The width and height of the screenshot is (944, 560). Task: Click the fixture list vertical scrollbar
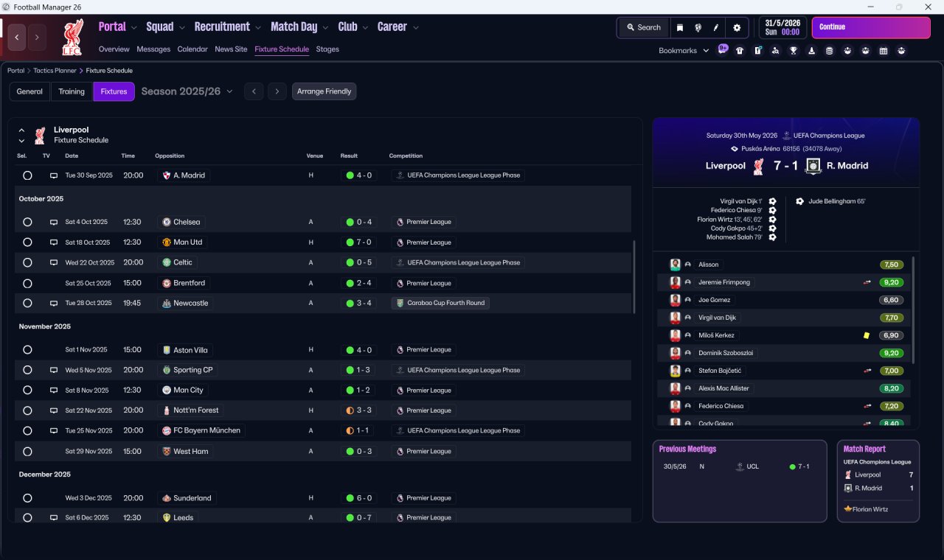(x=634, y=276)
